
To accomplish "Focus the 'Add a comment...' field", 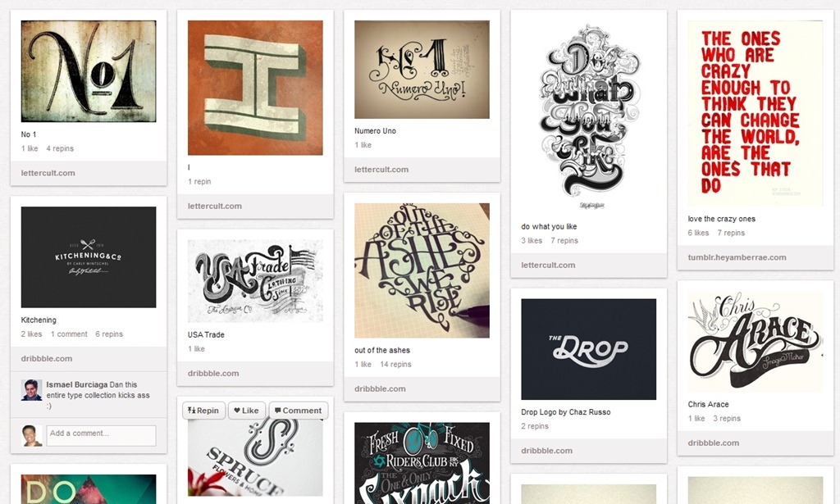I will [101, 435].
